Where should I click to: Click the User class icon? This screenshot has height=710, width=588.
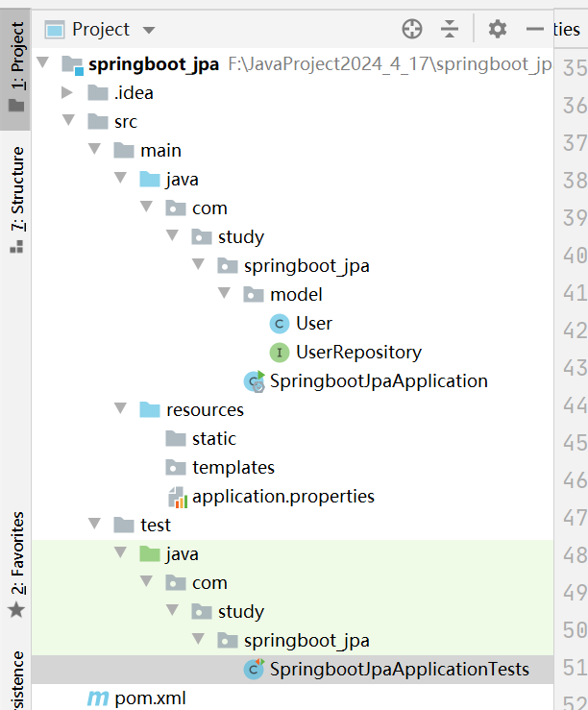(x=280, y=324)
